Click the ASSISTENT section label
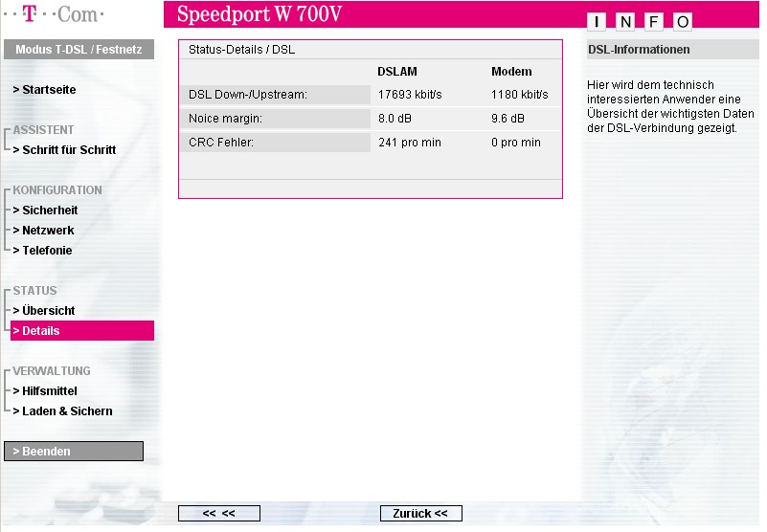This screenshot has width=767, height=532. (43, 129)
